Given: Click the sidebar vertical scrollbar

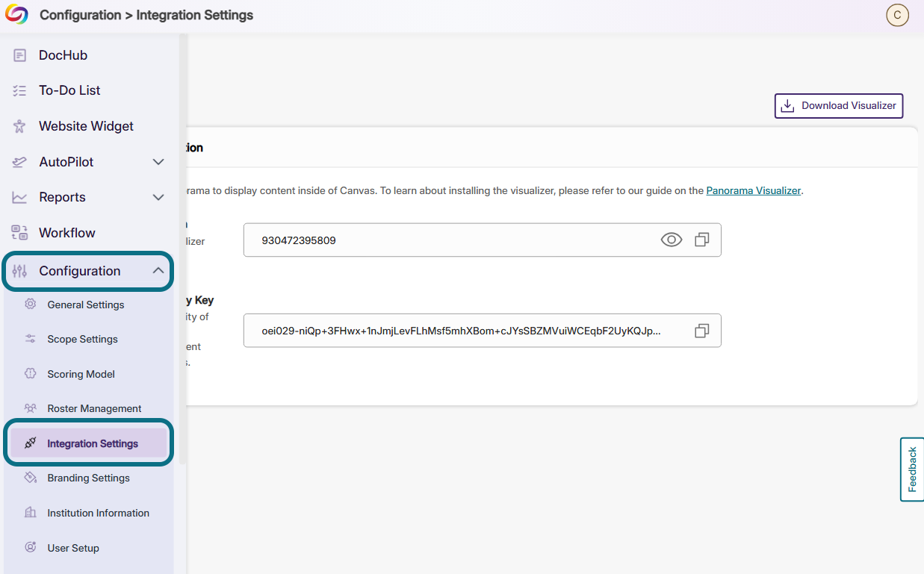Looking at the screenshot, I should coord(182,250).
